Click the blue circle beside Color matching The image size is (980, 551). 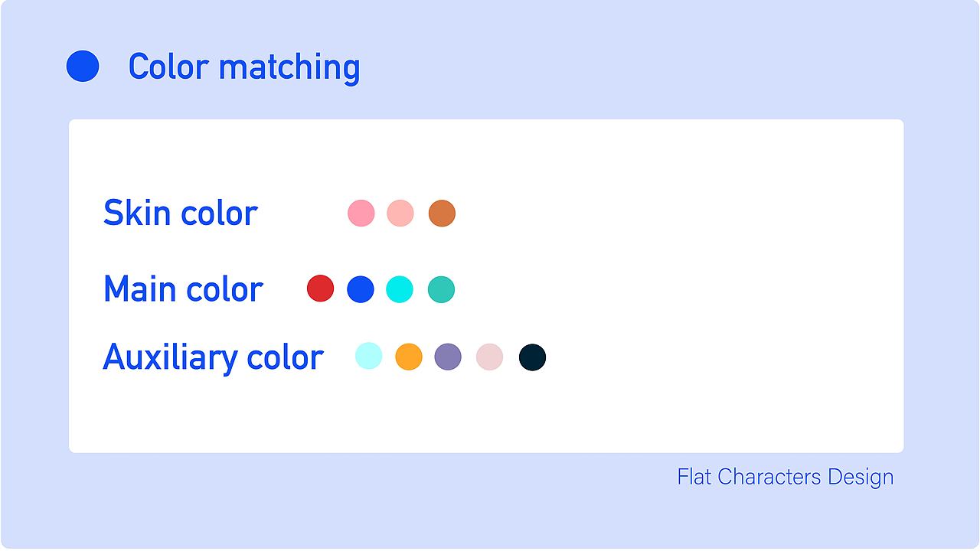tap(83, 66)
